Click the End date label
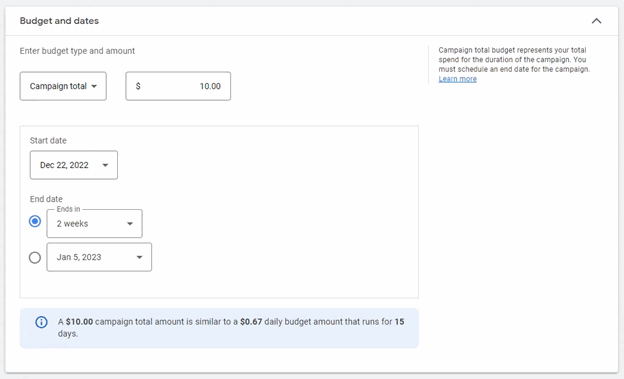This screenshot has width=624, height=379. (x=46, y=199)
